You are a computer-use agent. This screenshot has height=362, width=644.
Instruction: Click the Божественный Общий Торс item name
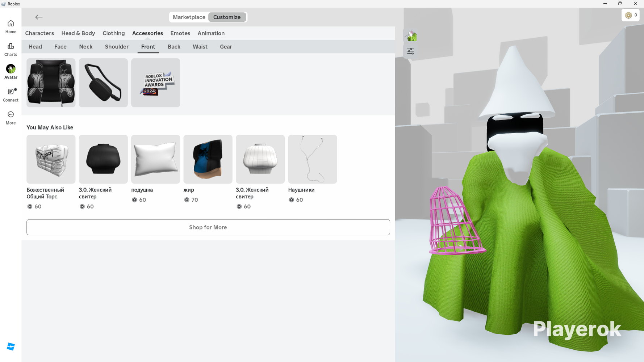coord(45,193)
